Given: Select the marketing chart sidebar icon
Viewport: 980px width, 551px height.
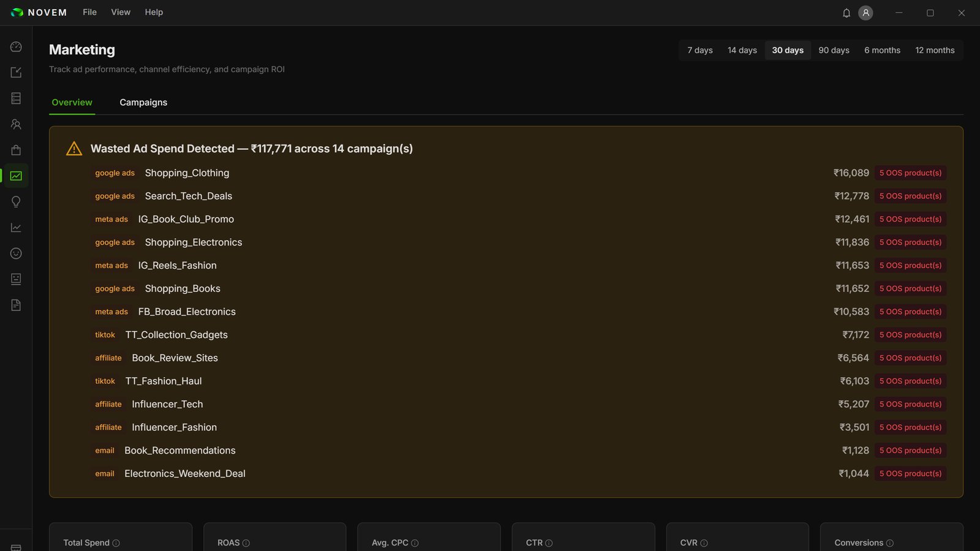Looking at the screenshot, I should (x=16, y=176).
